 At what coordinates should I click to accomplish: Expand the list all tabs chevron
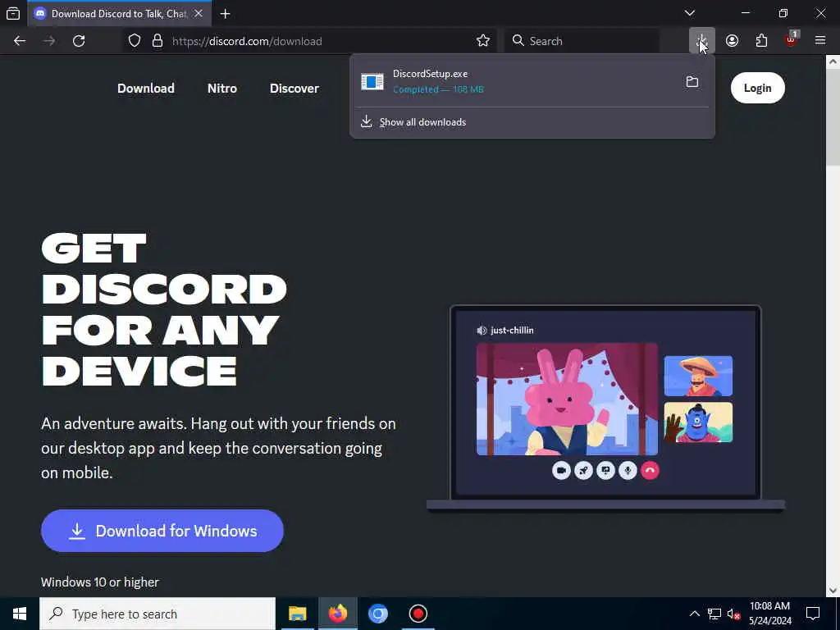coord(689,13)
